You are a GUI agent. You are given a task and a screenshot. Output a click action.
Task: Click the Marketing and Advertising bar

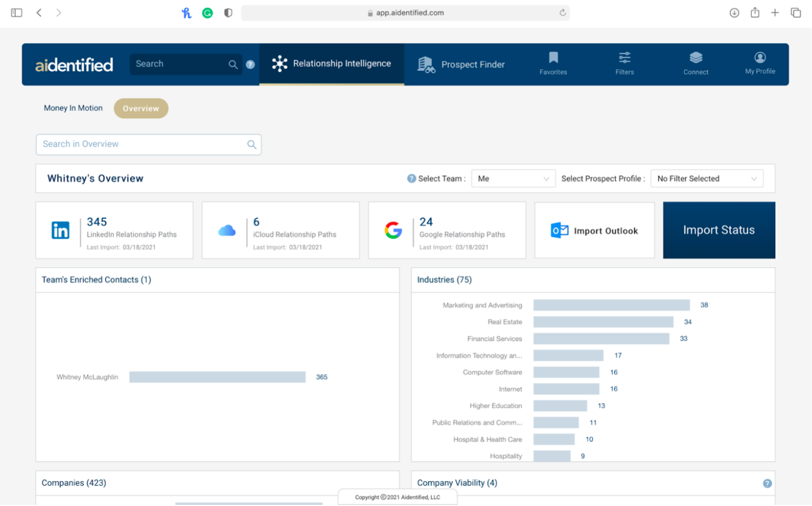pos(611,305)
